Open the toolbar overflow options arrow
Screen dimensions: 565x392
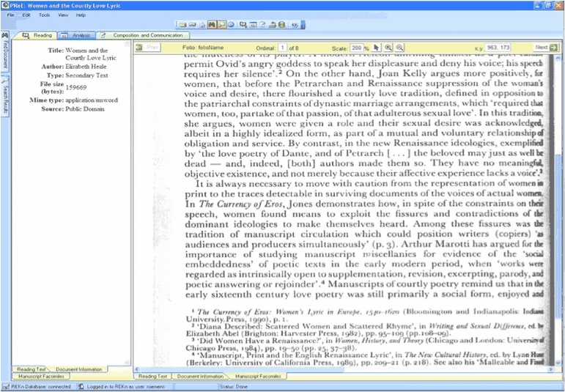(303, 25)
